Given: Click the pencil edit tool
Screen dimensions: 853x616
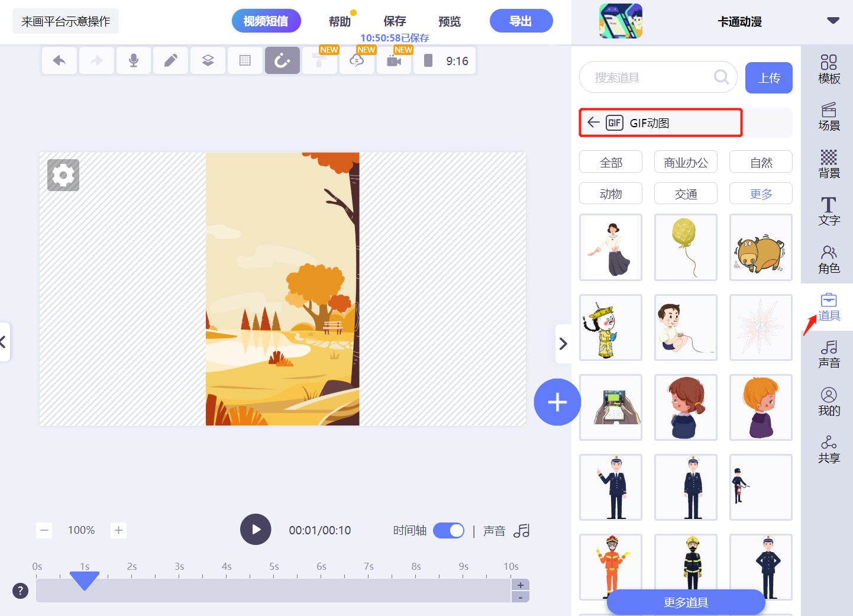Looking at the screenshot, I should pyautogui.click(x=170, y=61).
